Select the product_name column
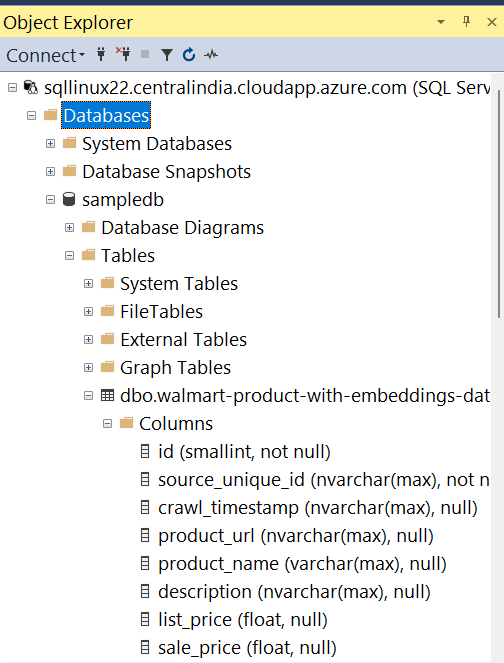This screenshot has height=663, width=504. (302, 564)
